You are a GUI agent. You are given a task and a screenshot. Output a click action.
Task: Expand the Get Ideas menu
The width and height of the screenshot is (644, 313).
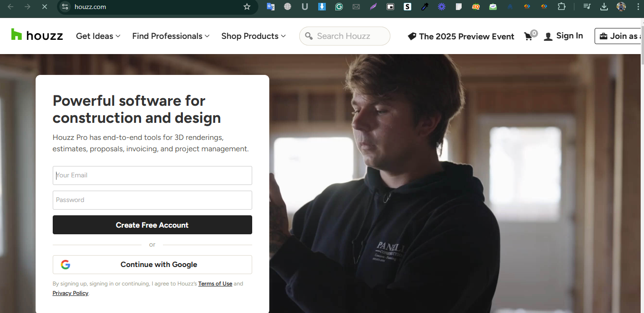pyautogui.click(x=98, y=36)
